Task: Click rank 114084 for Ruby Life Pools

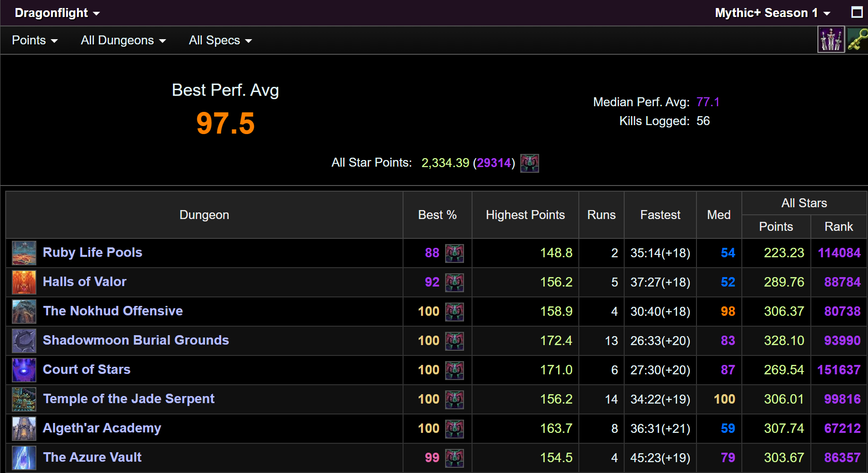Action: [x=839, y=253]
